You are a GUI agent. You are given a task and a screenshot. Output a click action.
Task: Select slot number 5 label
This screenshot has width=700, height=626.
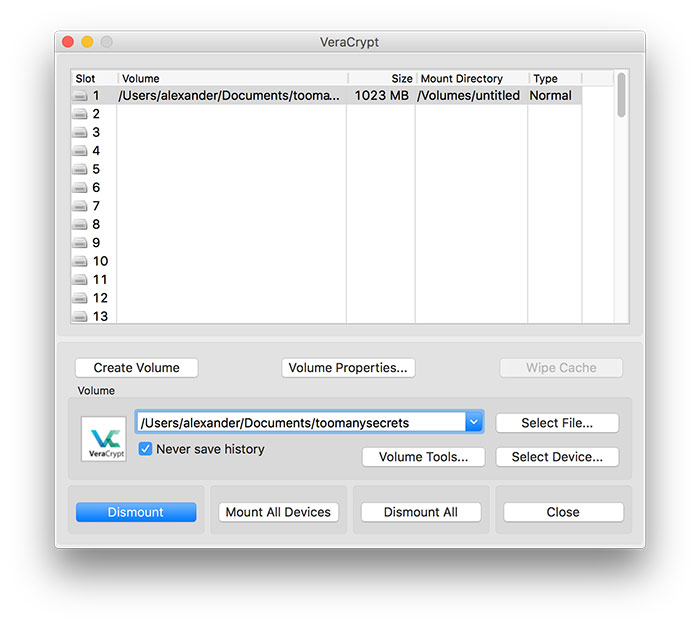coord(96,169)
